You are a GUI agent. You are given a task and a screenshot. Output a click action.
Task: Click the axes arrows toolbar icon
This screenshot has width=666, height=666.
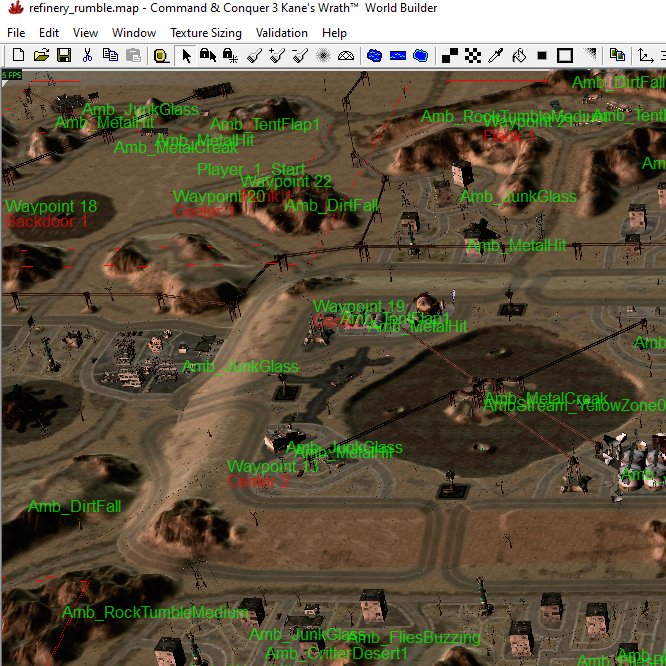click(x=645, y=56)
